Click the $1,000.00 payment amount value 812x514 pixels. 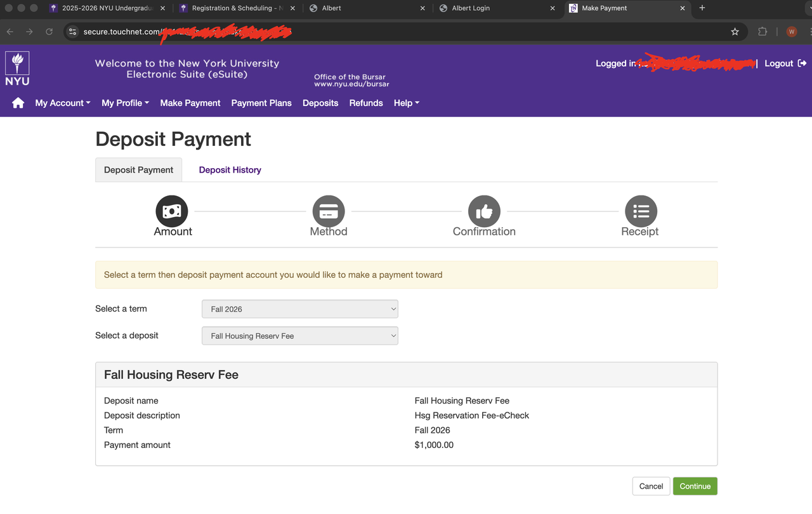click(x=434, y=445)
